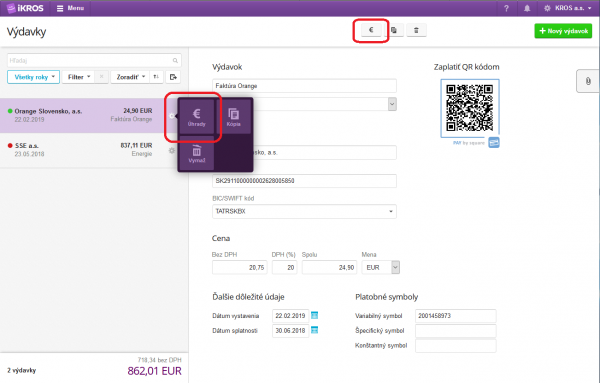
Task: Click the iKROS logo
Action: coord(25,8)
